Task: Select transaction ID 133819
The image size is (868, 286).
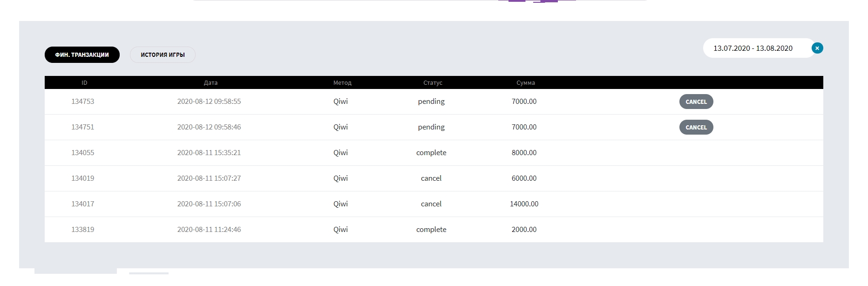Action: (82, 230)
